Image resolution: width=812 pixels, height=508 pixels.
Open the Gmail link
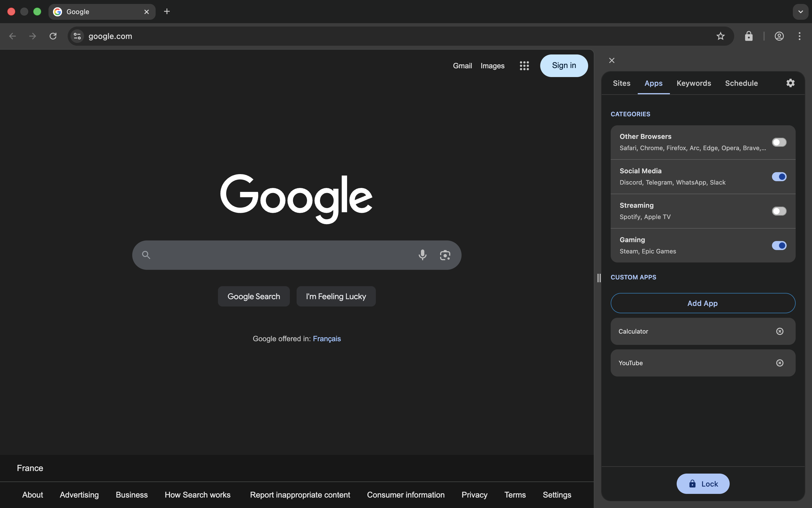(462, 66)
